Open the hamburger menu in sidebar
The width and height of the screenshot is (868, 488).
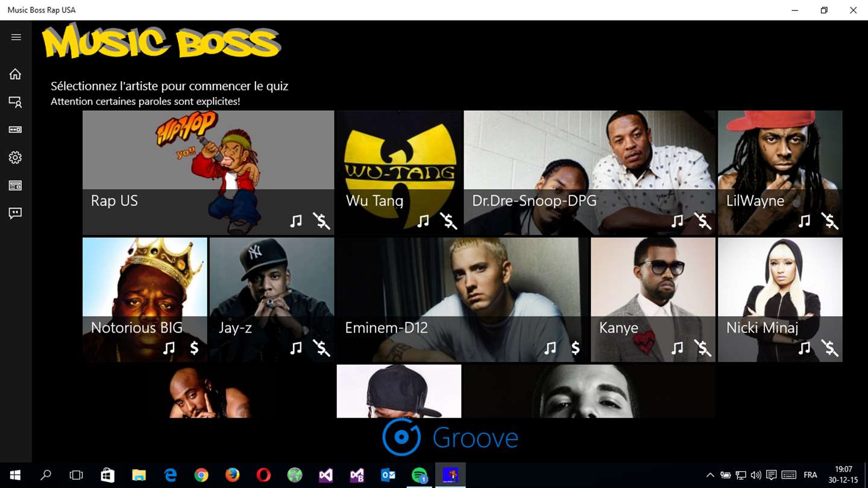[x=16, y=37]
